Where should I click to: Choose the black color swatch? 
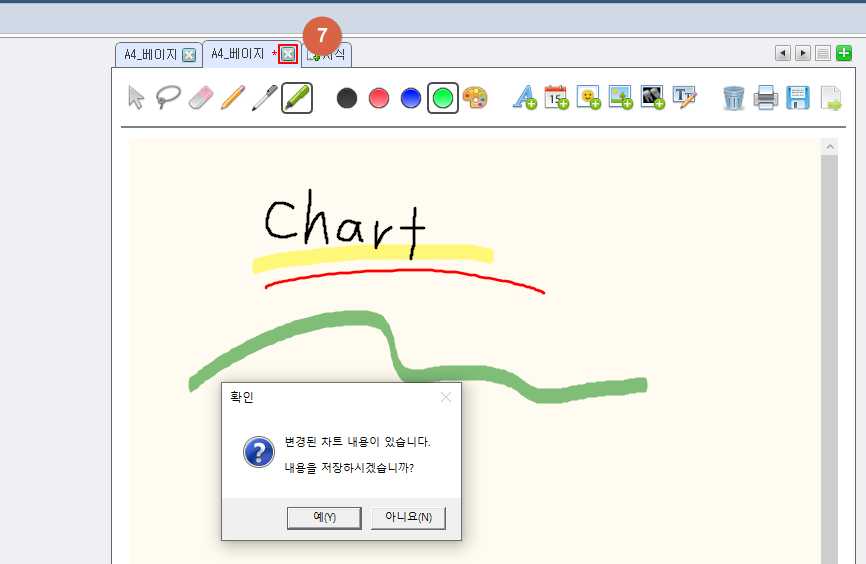coord(347,98)
